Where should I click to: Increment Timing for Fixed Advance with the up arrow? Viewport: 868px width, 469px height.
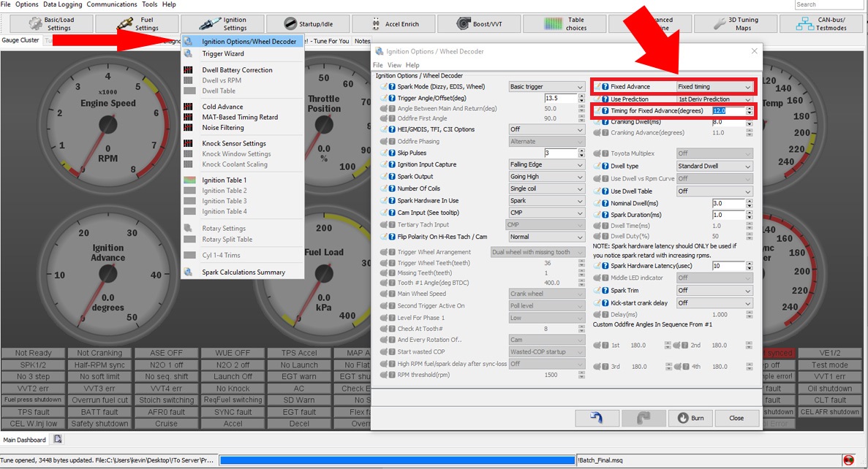pyautogui.click(x=749, y=108)
